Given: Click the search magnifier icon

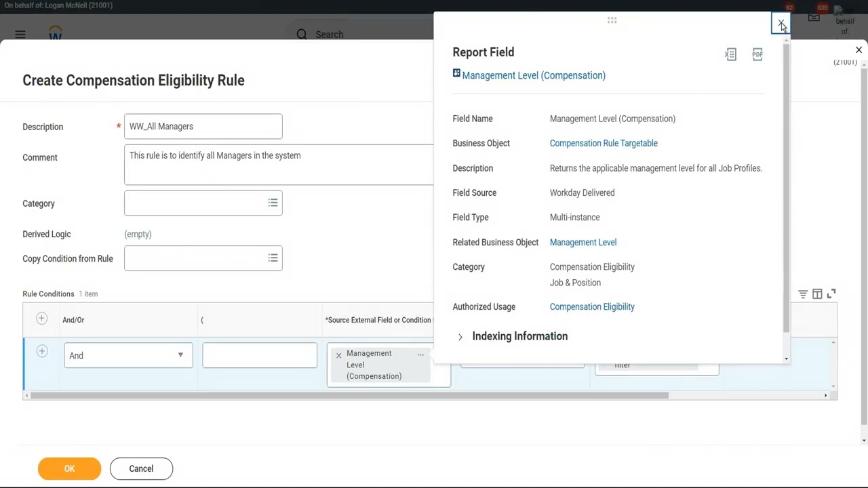Looking at the screenshot, I should pyautogui.click(x=302, y=34).
